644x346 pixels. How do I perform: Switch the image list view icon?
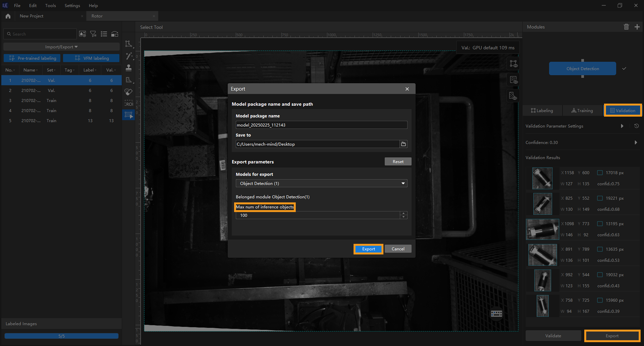point(104,34)
